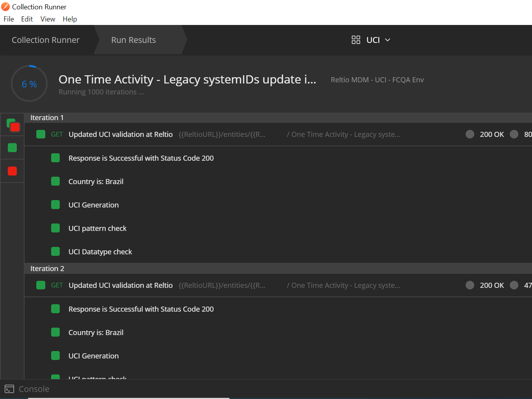Screen dimensions: 532x399
Task: Select Iteration 2 'UCI Generation' test
Action: click(94, 356)
